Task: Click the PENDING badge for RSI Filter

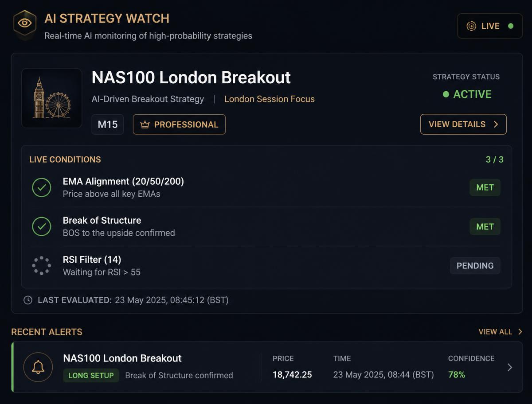Action: coord(475,266)
